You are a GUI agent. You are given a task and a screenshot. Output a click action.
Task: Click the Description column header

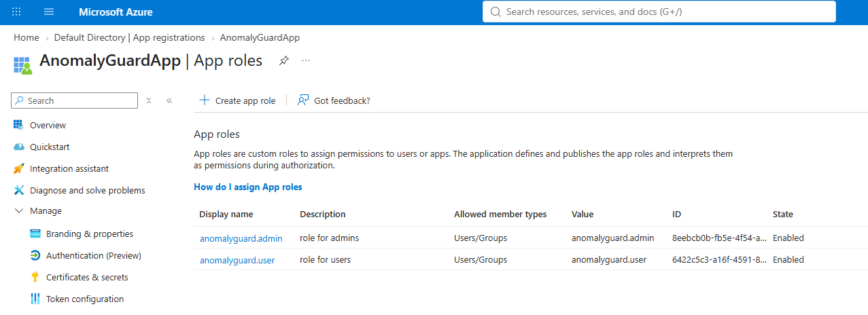(323, 214)
